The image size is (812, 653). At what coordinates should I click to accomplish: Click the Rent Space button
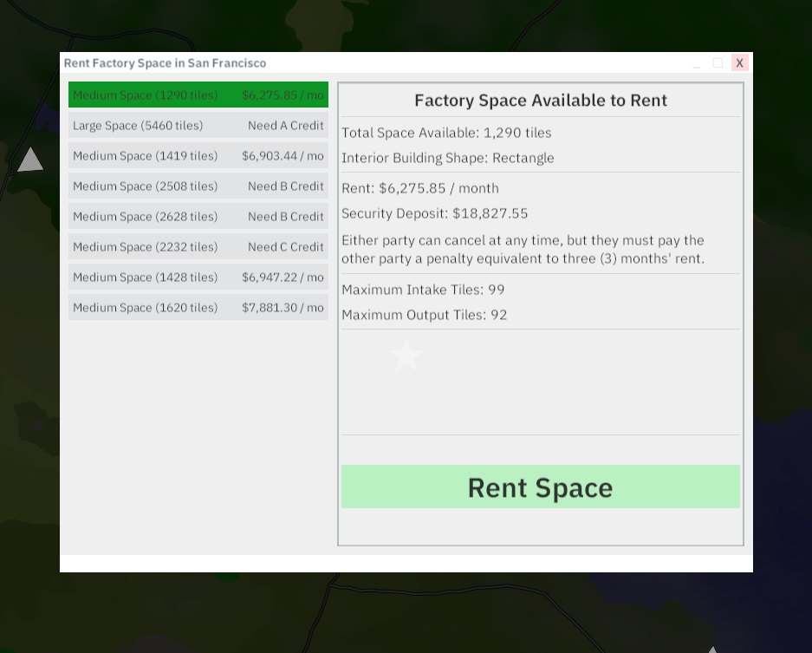point(540,486)
